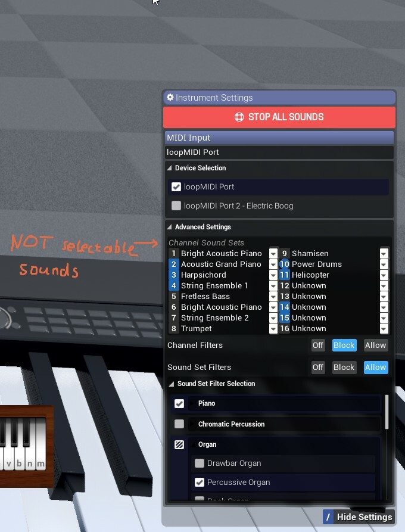Toggle channel 14 number badge

285,307
